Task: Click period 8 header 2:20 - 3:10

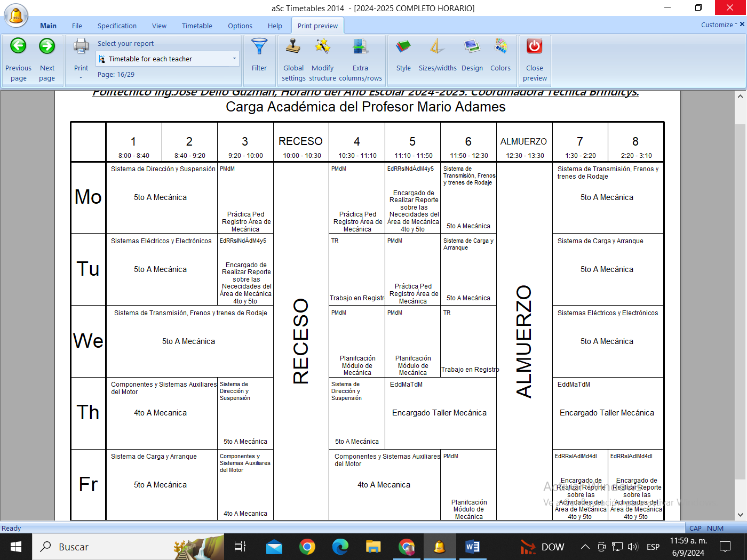Action: (x=635, y=142)
